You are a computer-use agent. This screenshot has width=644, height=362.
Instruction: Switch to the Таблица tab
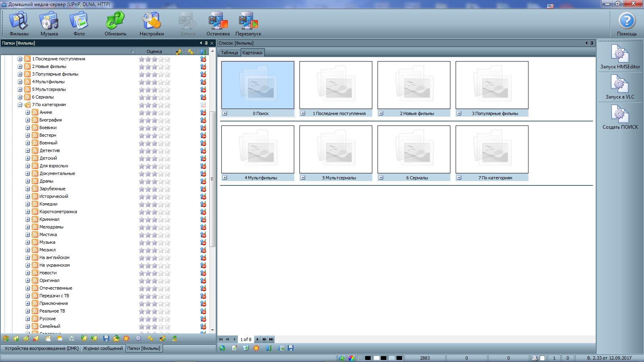229,53
